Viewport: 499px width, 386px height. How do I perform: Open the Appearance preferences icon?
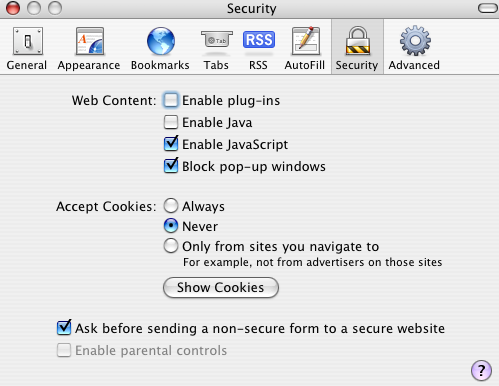[x=90, y=41]
